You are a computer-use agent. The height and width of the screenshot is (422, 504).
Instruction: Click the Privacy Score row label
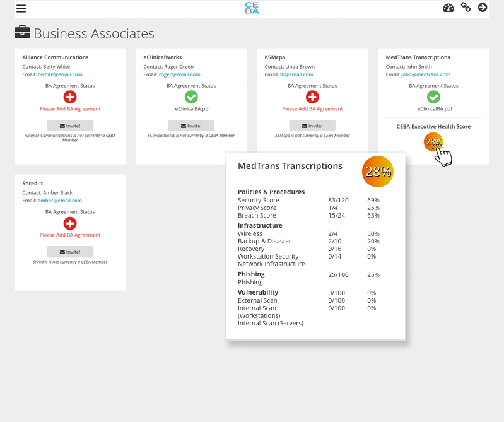257,208
